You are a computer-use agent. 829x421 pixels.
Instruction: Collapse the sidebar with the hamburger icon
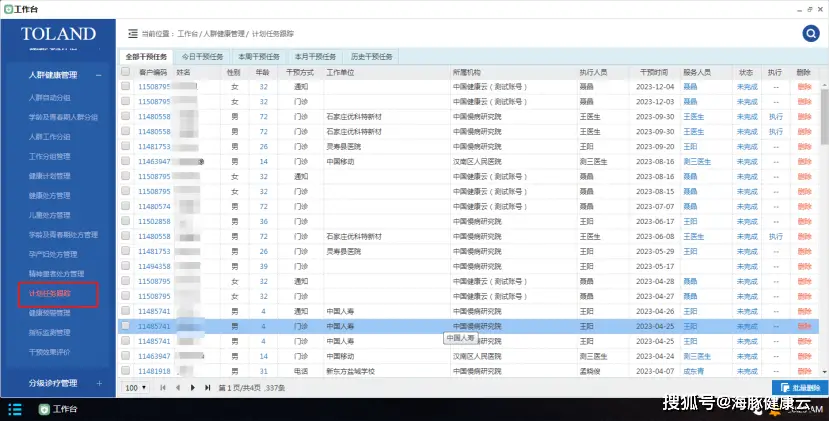133,34
